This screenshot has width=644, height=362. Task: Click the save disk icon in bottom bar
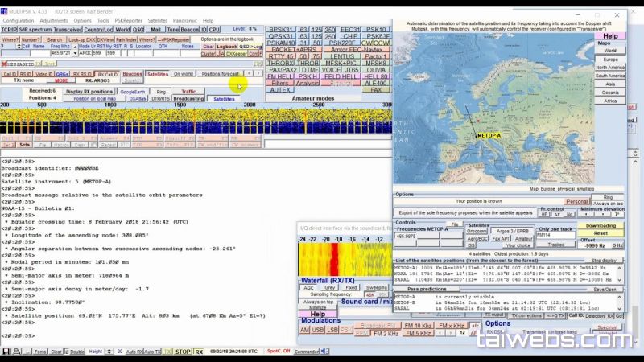(x=6, y=352)
